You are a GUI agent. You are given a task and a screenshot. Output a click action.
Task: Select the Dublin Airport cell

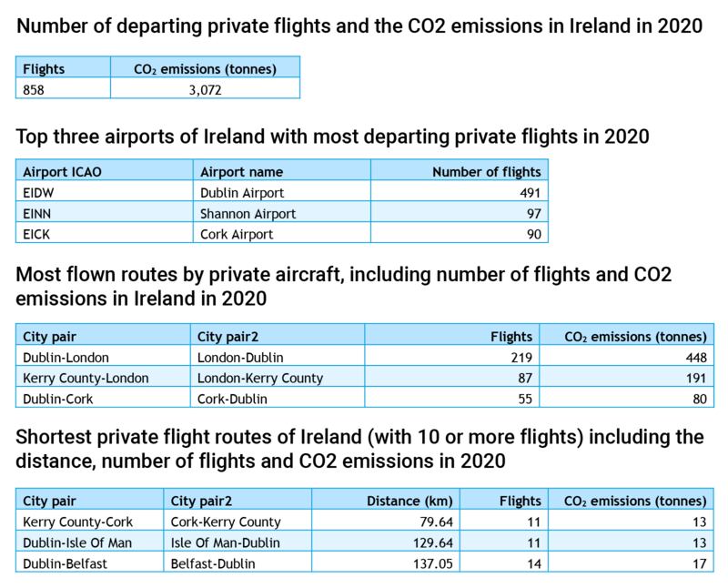(242, 192)
